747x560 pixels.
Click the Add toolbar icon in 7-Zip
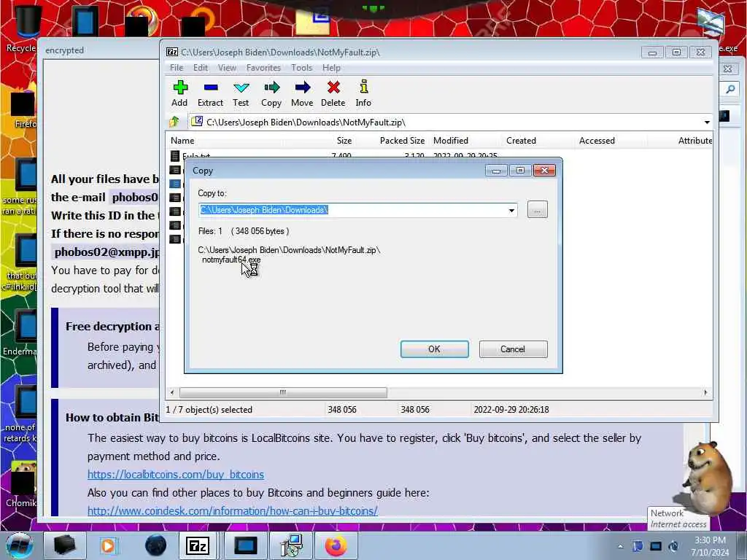179,93
